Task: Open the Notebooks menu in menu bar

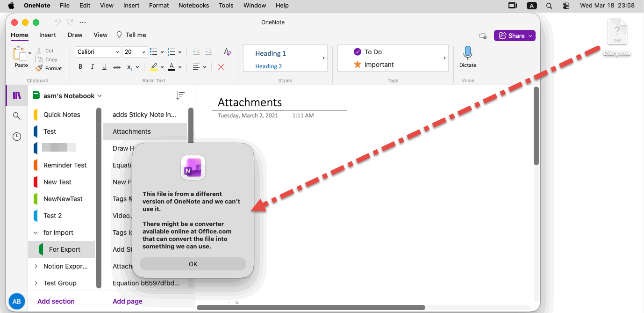Action: (x=194, y=6)
